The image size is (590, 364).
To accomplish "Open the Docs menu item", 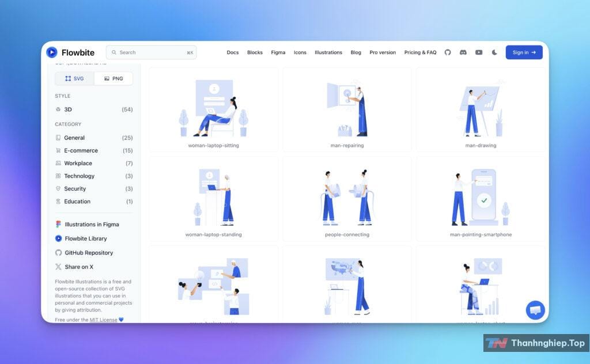I will click(x=233, y=52).
